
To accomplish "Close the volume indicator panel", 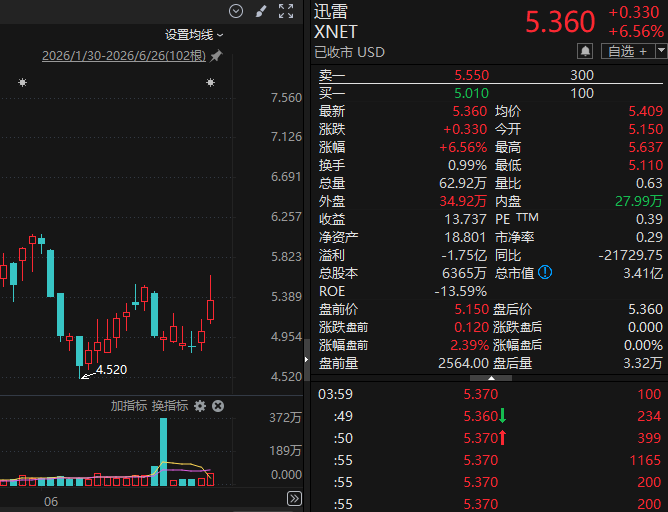I will click(218, 406).
